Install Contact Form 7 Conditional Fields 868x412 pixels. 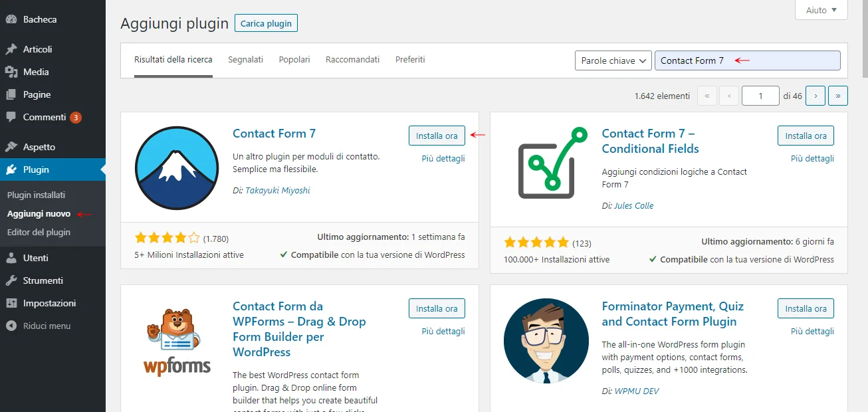coord(806,136)
